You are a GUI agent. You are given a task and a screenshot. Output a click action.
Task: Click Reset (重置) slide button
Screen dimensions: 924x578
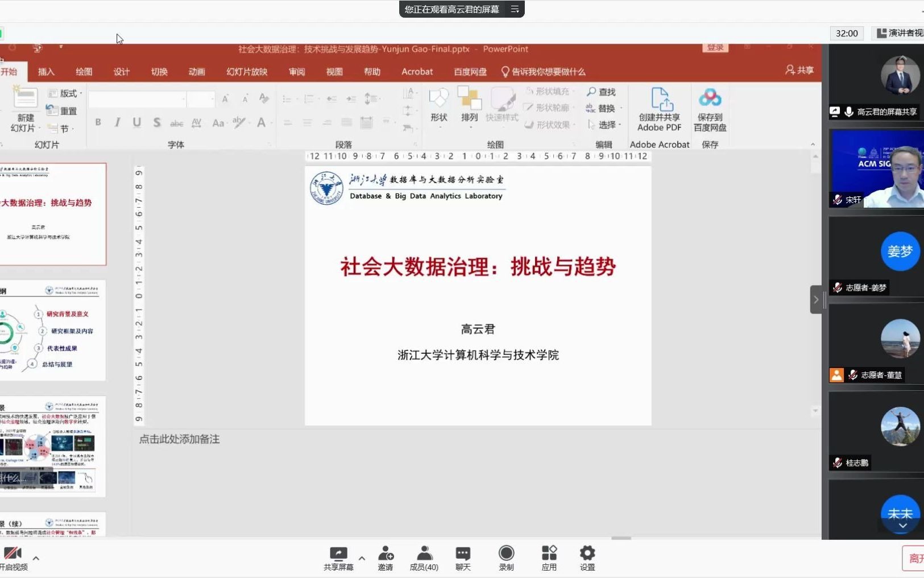pos(61,111)
